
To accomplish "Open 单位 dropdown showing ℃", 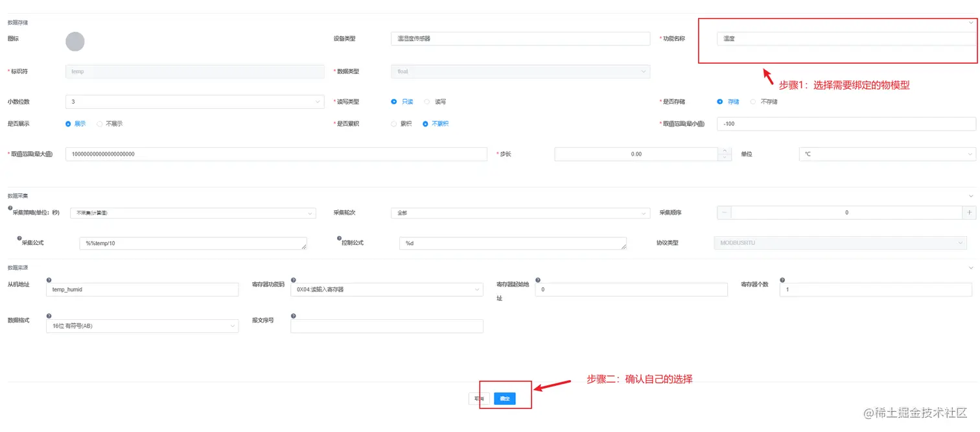I will [887, 154].
